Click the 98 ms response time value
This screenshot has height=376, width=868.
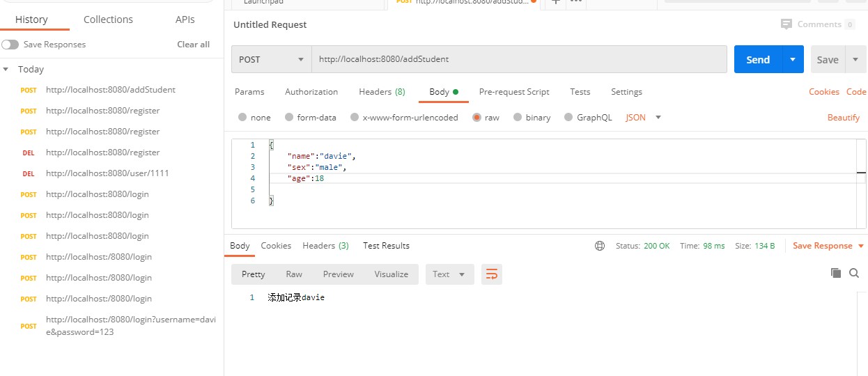tap(713, 246)
